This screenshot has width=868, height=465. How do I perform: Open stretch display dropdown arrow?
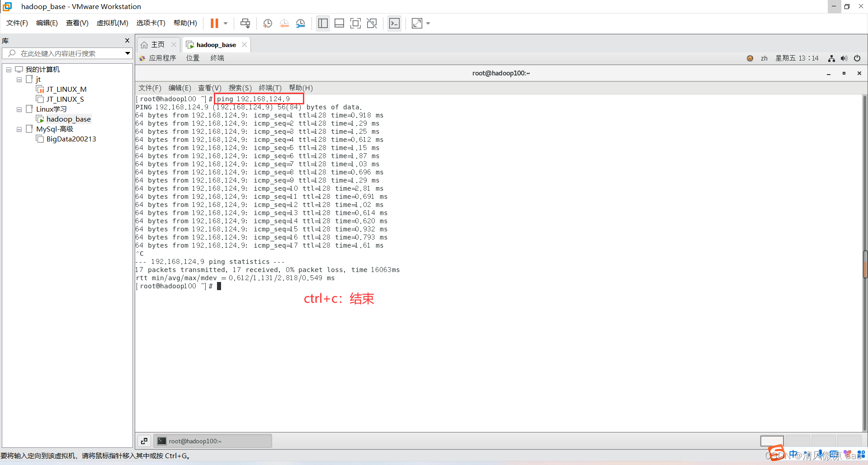click(x=428, y=23)
